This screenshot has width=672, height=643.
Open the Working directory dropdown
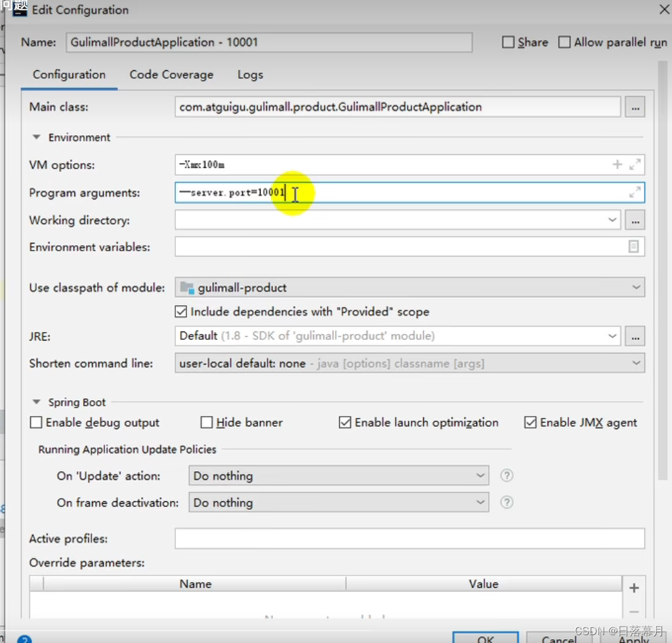click(x=612, y=220)
